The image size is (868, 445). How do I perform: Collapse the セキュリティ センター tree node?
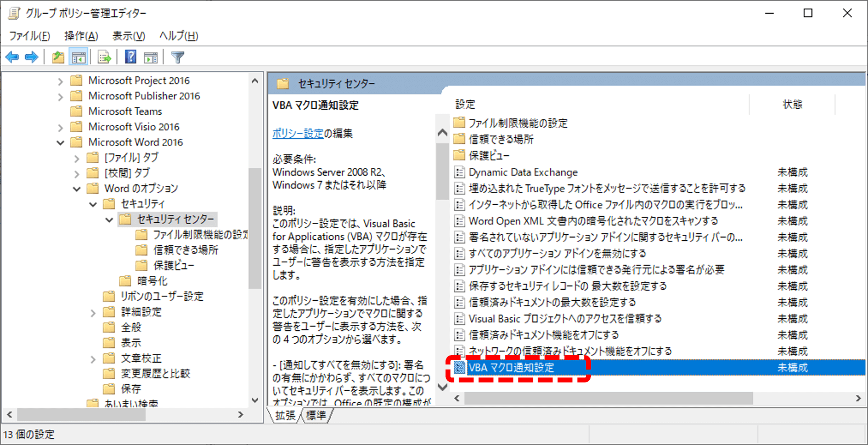pos(109,219)
